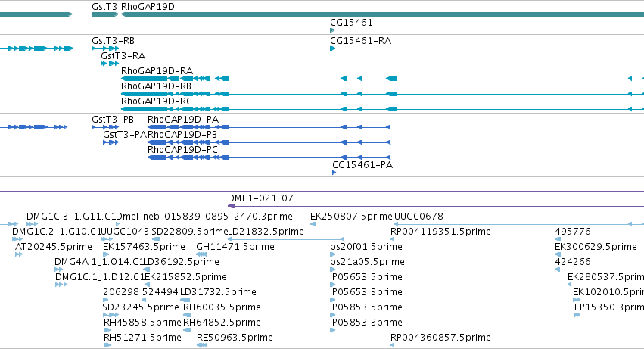644x349 pixels.
Task: Select the RhoGAP19D-RC transcript label
Action: [157, 101]
